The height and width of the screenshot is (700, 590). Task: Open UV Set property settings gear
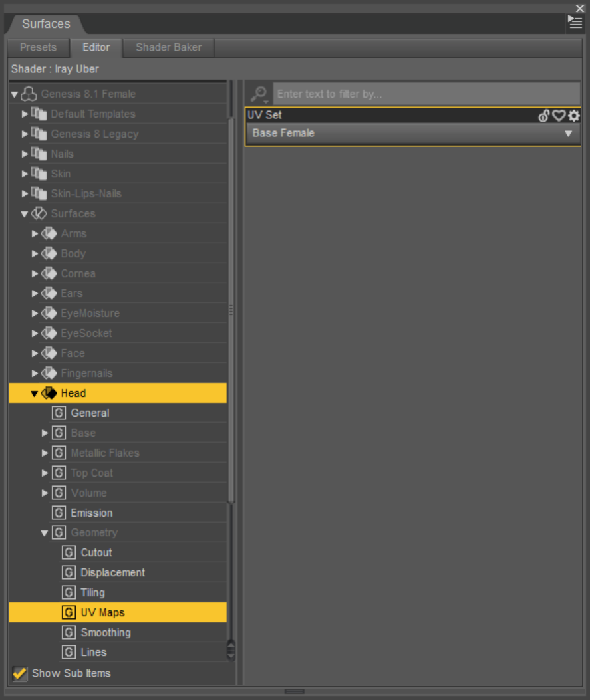point(574,116)
